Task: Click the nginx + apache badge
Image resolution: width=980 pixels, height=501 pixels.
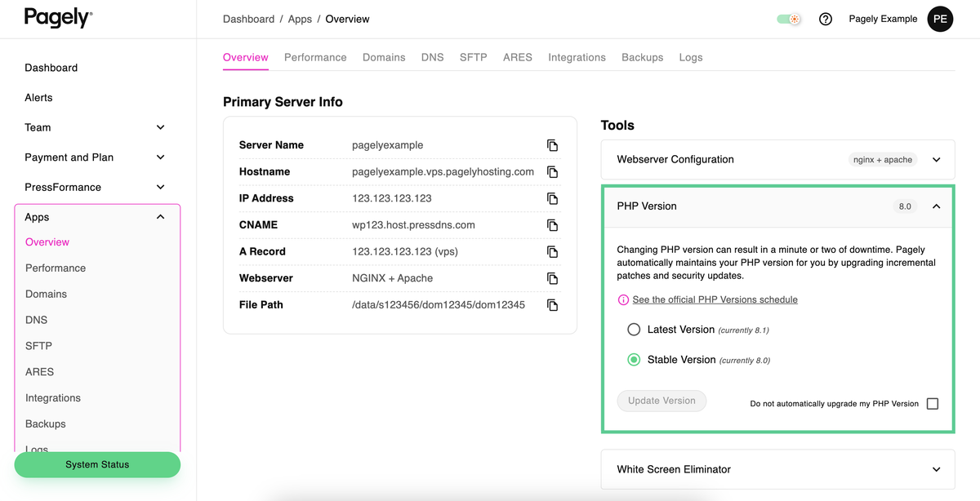Action: coord(883,160)
